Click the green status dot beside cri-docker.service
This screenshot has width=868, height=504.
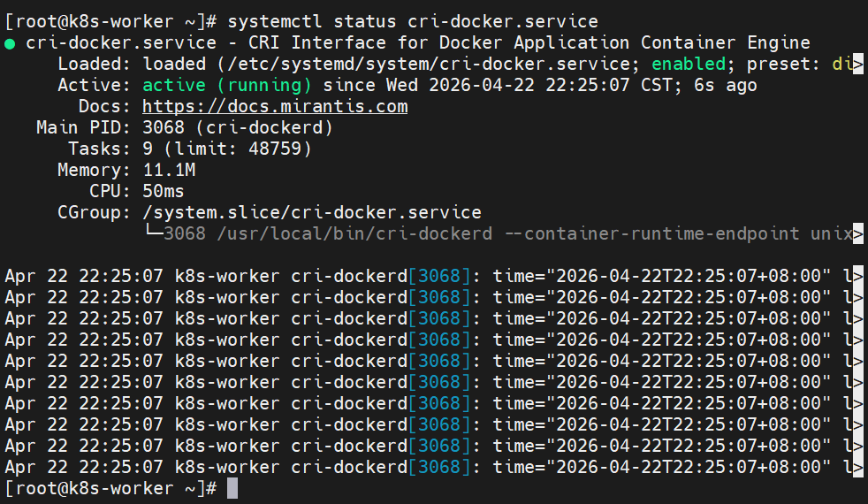tap(9, 43)
